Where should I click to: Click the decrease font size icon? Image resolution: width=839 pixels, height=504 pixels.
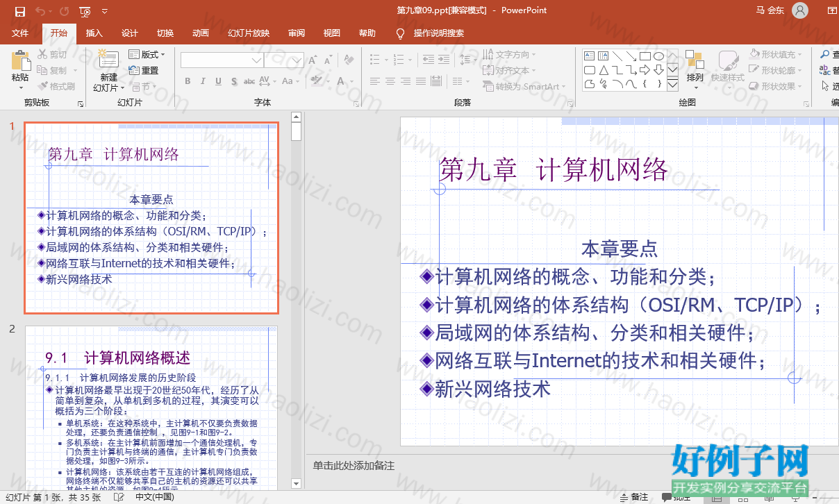[x=327, y=61]
